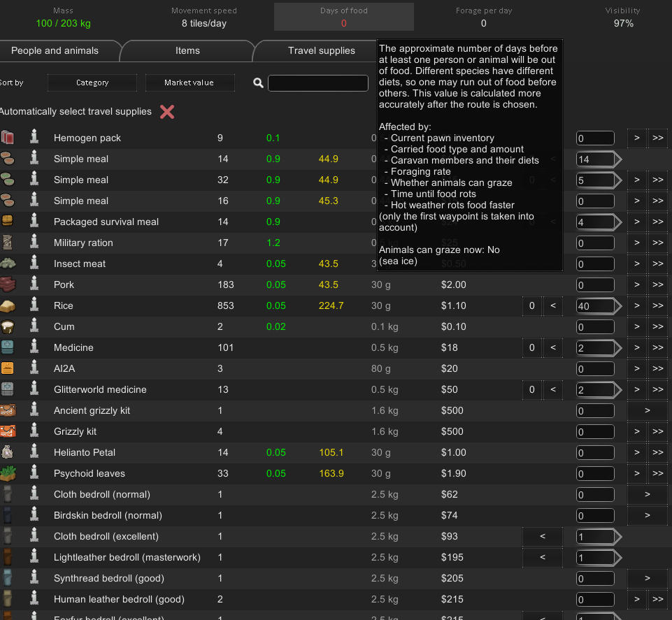Add one Medicine with > button
The width and height of the screenshot is (672, 620).
(x=637, y=347)
